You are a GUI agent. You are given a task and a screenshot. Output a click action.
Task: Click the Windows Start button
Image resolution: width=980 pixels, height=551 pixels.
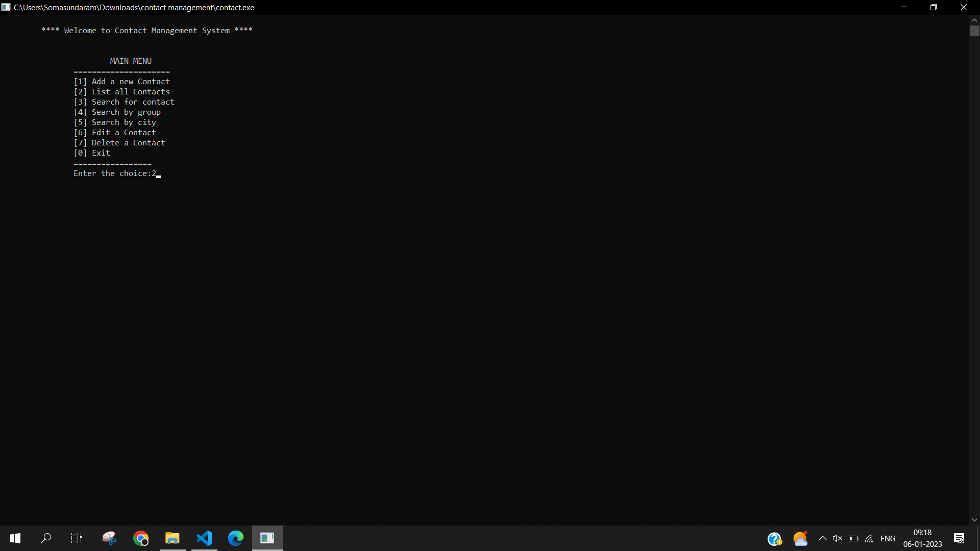(x=15, y=538)
